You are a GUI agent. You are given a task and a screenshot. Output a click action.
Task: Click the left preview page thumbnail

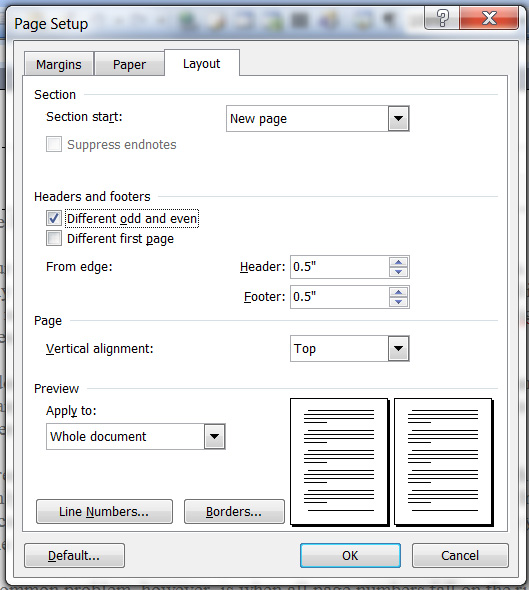tap(339, 461)
